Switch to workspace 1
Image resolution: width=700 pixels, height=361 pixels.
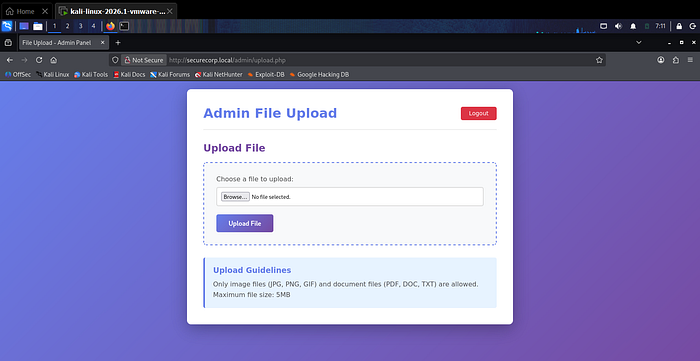(x=54, y=26)
